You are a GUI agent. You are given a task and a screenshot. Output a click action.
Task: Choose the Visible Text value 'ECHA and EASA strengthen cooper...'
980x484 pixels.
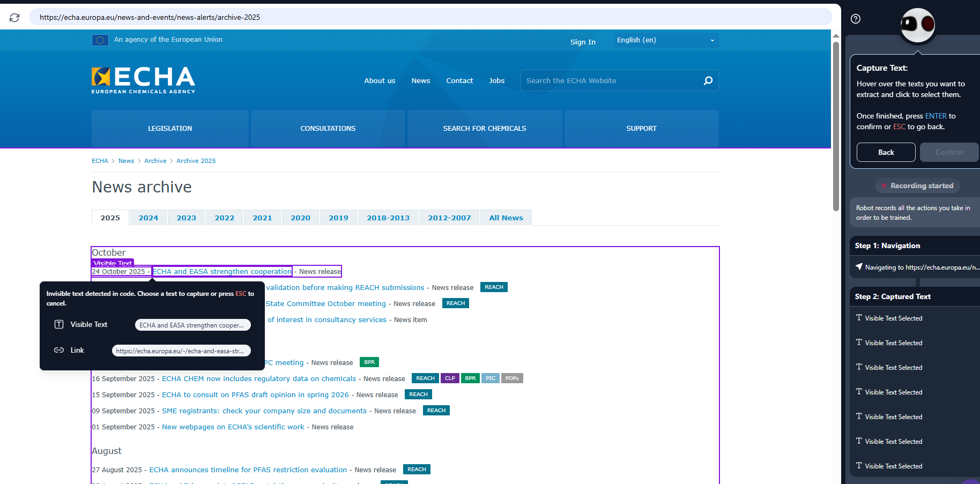pyautogui.click(x=193, y=325)
